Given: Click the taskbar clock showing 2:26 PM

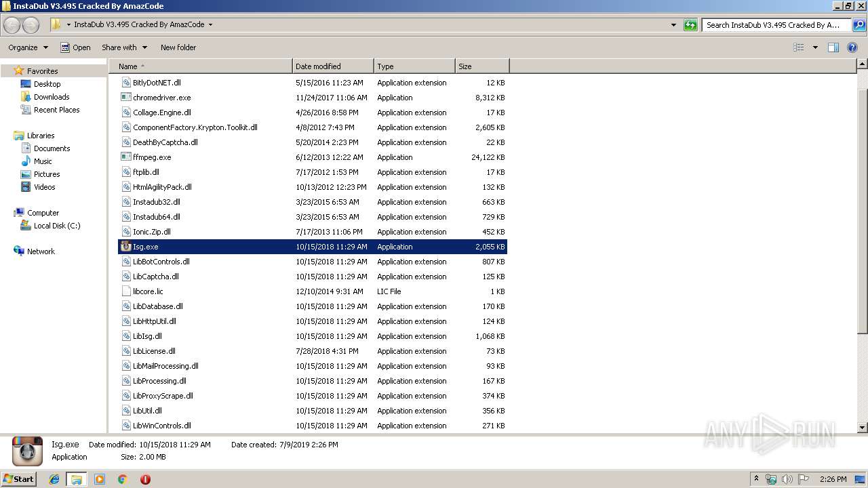Looking at the screenshot, I should point(833,479).
